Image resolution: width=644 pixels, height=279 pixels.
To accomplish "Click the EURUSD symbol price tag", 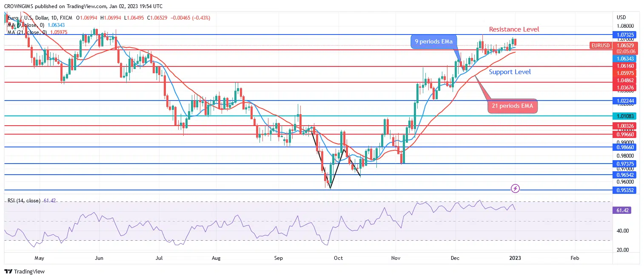I will tap(600, 45).
